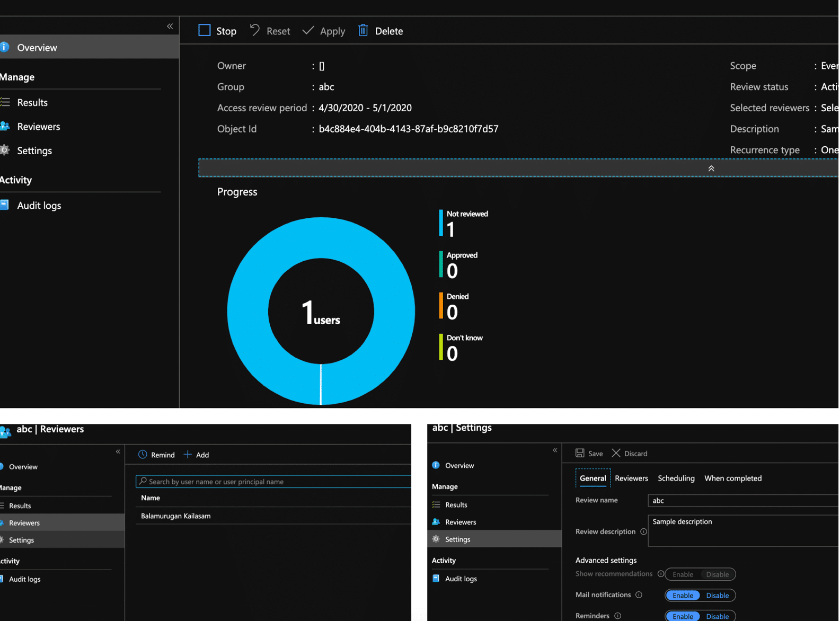Click the Delete trash can icon
The width and height of the screenshot is (840, 621).
363,31
